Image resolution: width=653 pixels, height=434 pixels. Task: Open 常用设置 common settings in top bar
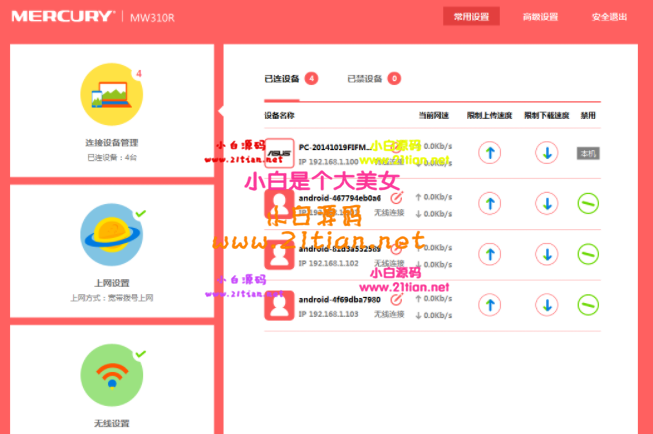click(x=471, y=17)
